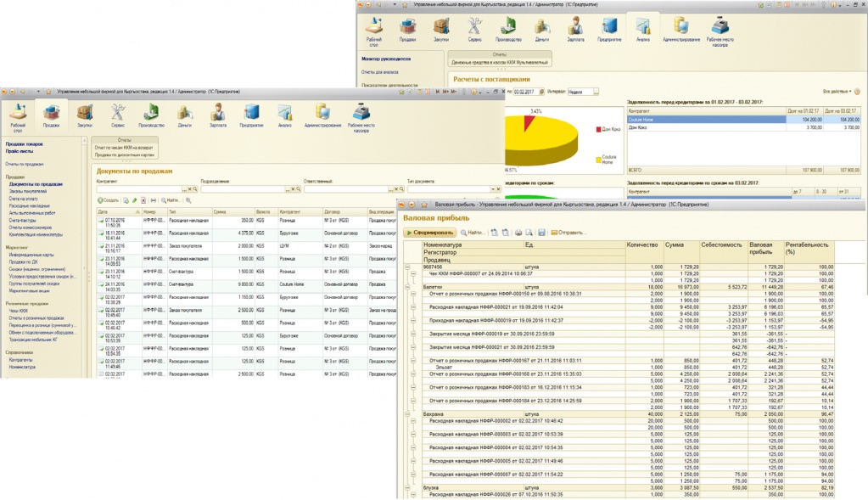Open Деньги section in sales documents window
868x500 pixels.
pyautogui.click(x=184, y=115)
